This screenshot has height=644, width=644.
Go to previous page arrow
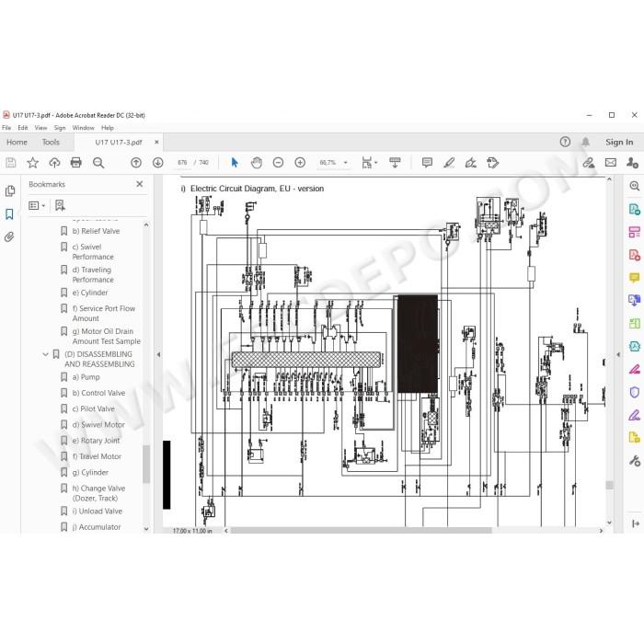(136, 163)
